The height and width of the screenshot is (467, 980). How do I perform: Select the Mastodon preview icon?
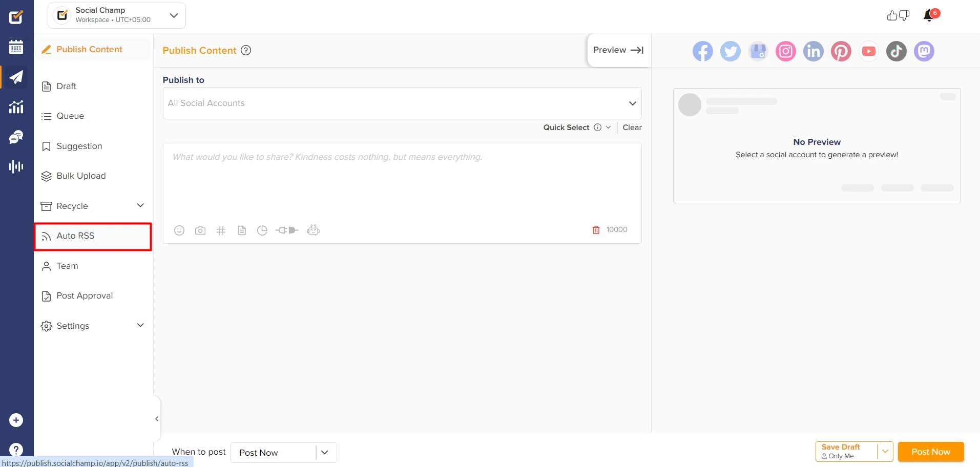pyautogui.click(x=924, y=51)
